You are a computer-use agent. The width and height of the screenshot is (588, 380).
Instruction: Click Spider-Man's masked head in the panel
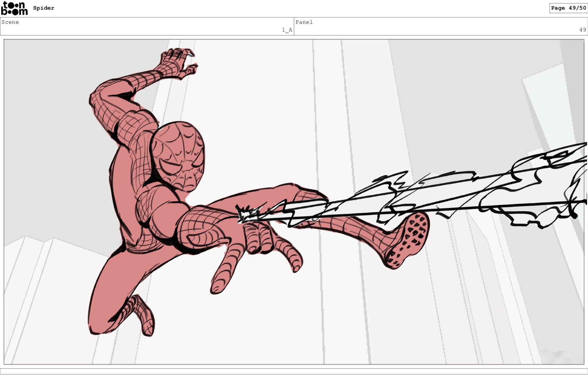[178, 156]
